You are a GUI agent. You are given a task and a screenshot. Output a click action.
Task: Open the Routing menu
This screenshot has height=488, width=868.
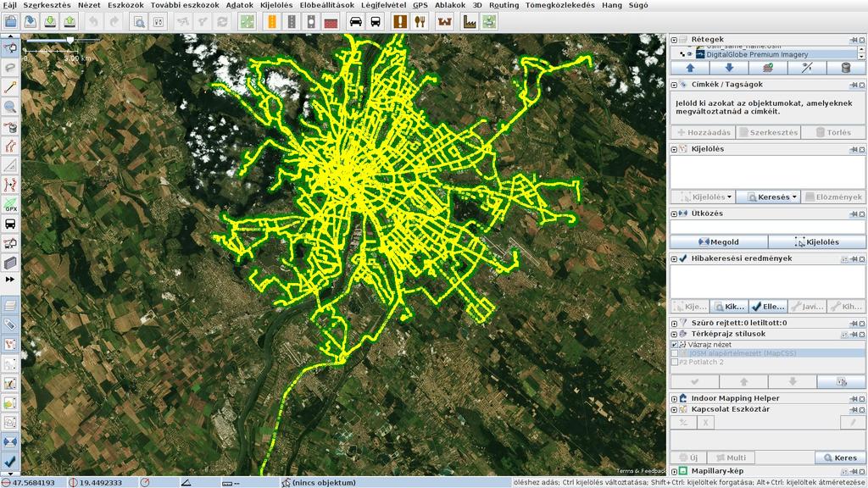click(x=504, y=5)
